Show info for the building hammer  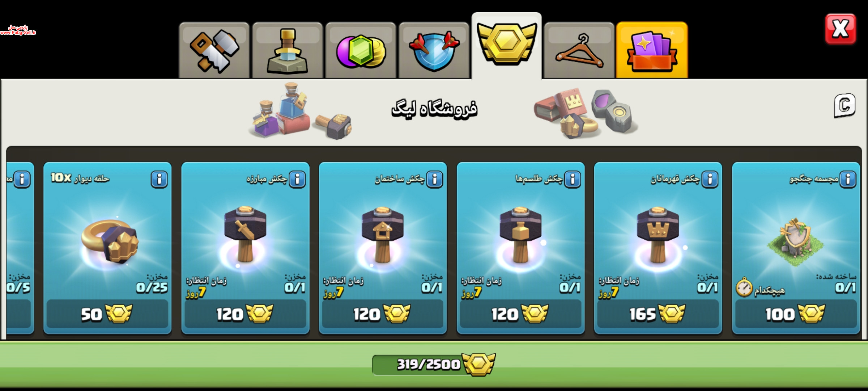(x=435, y=179)
